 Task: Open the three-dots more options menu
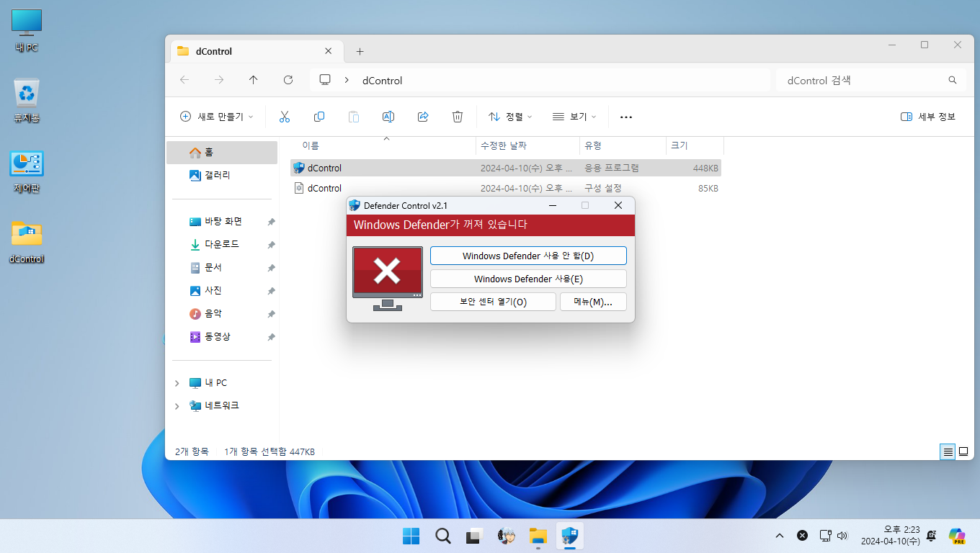coord(626,117)
